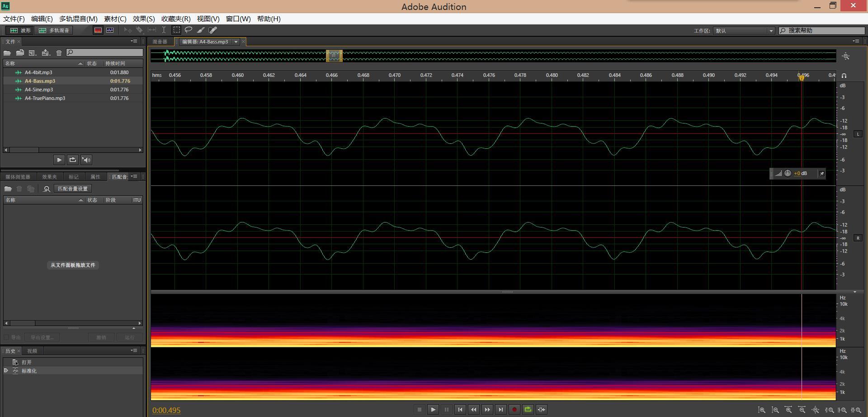
Task: Open the 效果(S) menu
Action: tap(144, 19)
